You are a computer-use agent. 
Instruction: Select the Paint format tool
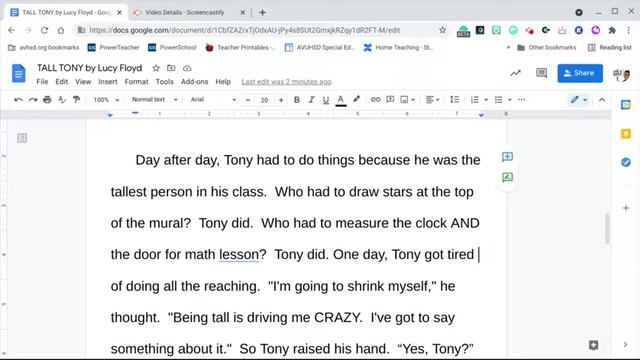(76, 100)
